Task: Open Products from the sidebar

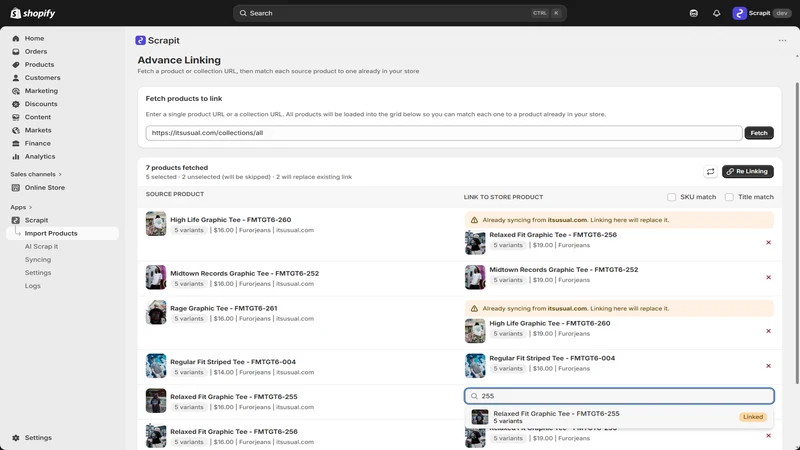Action: (x=39, y=65)
